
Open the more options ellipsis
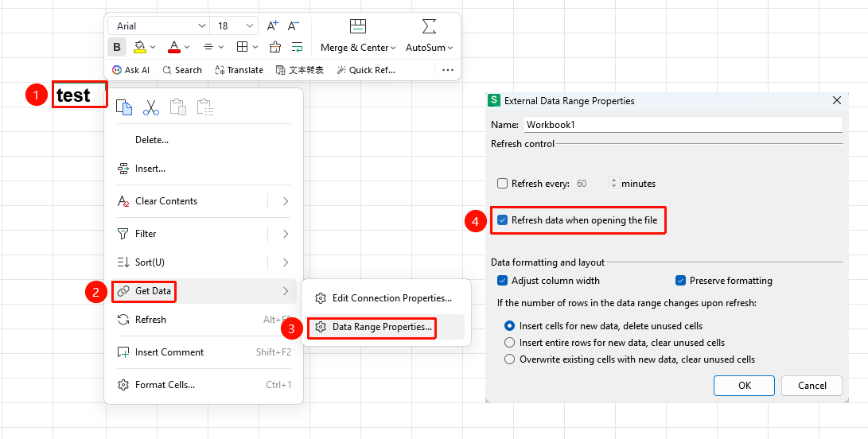448,70
